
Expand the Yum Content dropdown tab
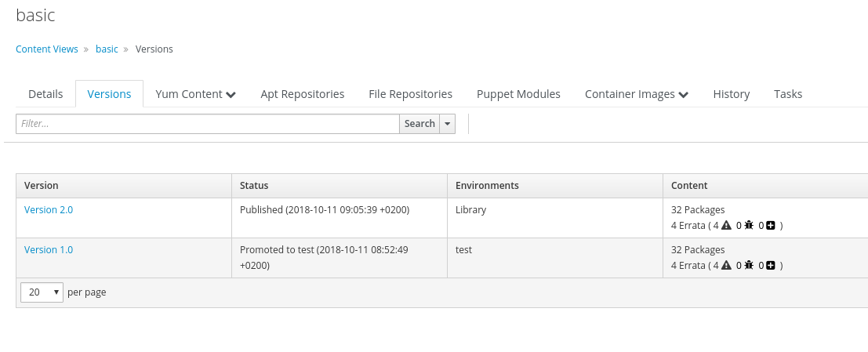tap(196, 94)
